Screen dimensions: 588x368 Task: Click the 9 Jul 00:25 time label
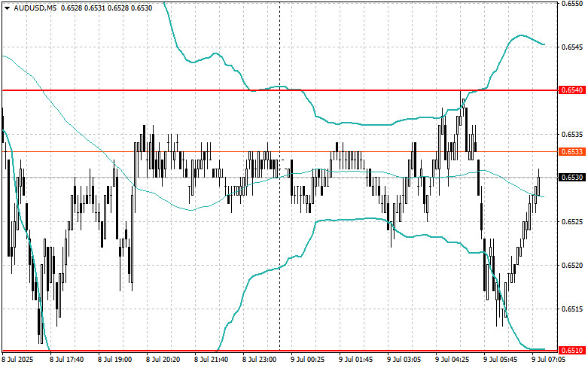click(308, 360)
